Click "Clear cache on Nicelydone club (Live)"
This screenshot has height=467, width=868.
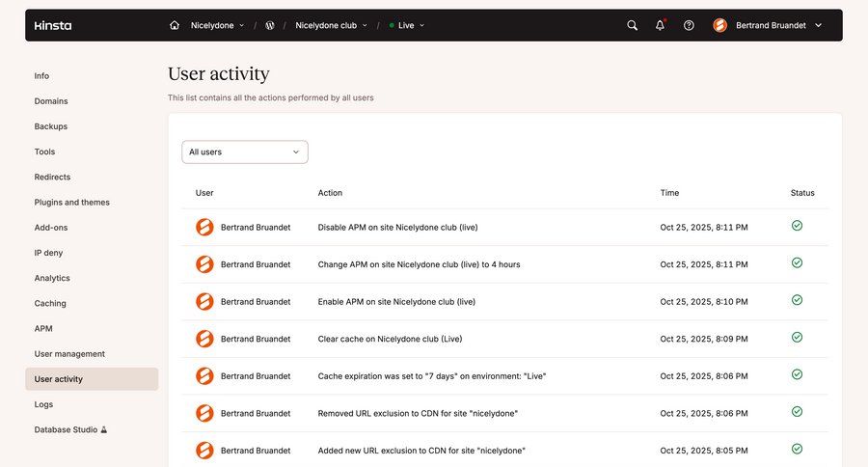pos(390,339)
